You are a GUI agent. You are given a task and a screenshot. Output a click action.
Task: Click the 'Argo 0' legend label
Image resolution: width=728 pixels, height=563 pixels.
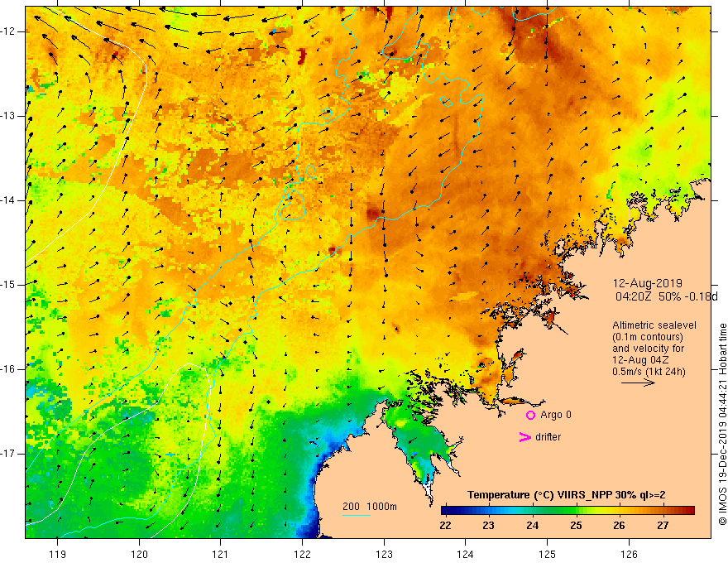click(556, 415)
